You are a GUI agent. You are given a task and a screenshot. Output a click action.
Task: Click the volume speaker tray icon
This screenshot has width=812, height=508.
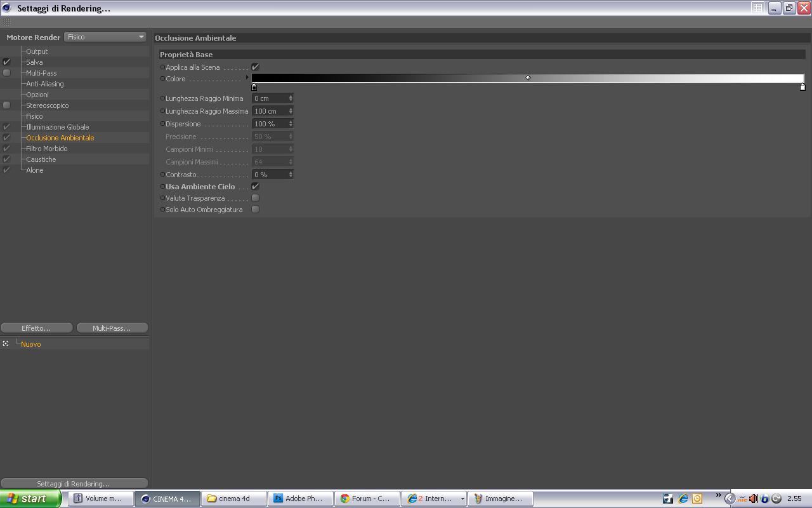(754, 498)
